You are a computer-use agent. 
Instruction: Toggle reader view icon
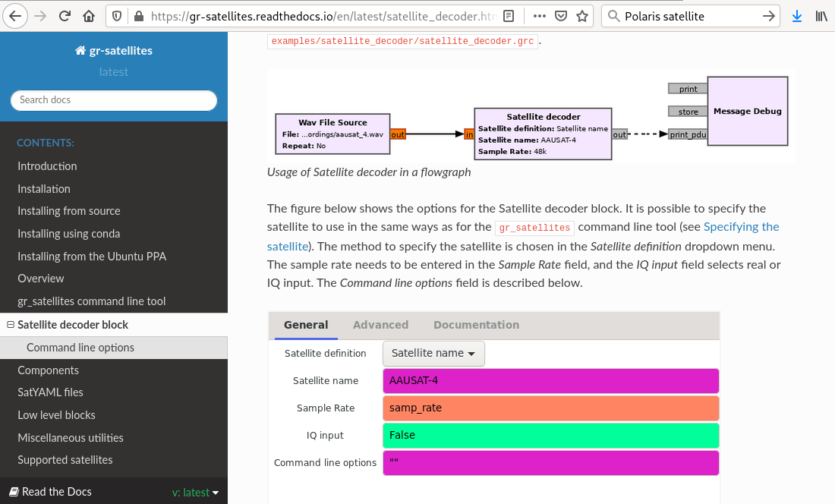click(x=509, y=17)
